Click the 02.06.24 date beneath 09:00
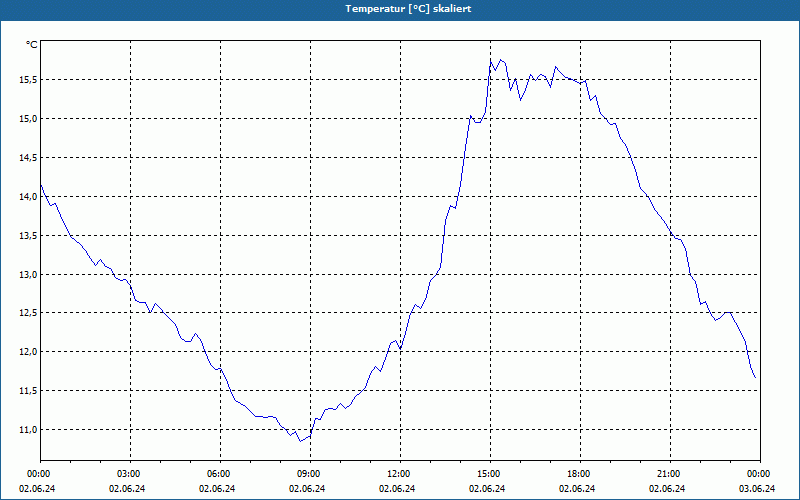The width and height of the screenshot is (800, 500). click(307, 488)
